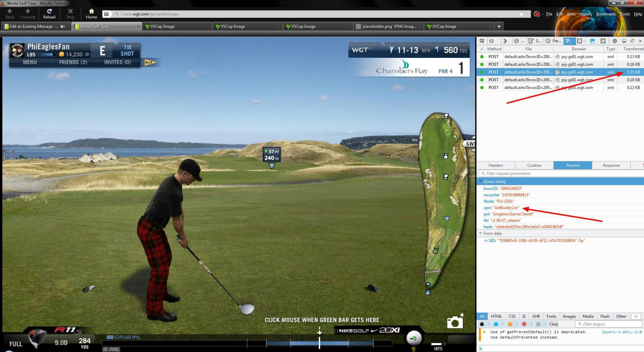644x352 pixels.
Task: Toggle the split console
Action: point(592,41)
